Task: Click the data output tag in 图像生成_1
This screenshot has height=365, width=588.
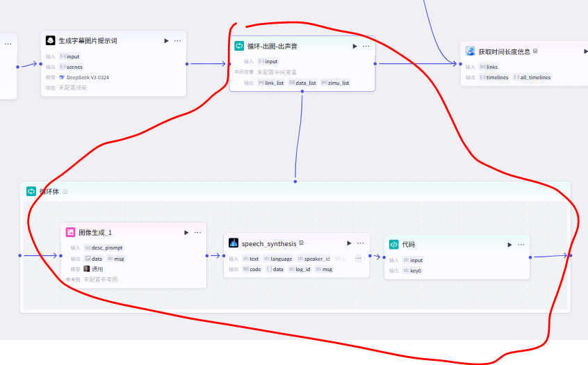Action: (93, 259)
